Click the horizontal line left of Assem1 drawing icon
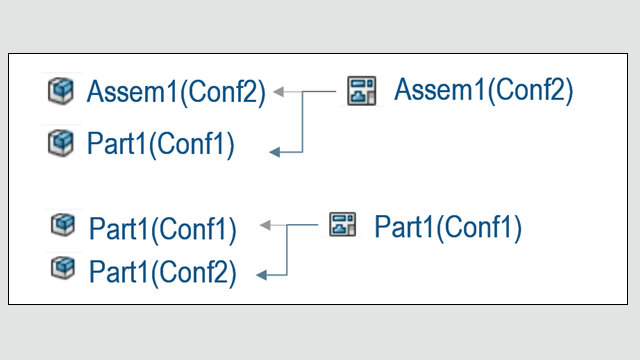The height and width of the screenshot is (360, 640). [319, 91]
